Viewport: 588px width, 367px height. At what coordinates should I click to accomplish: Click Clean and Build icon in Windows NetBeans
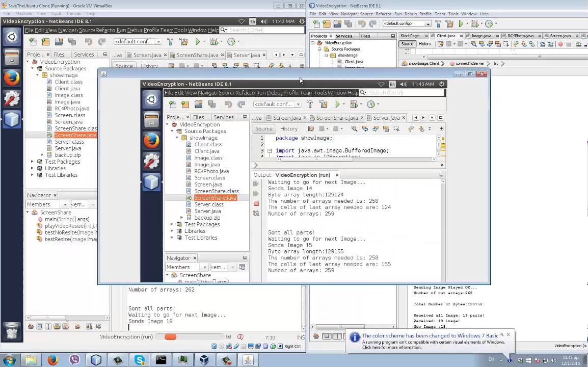point(449,24)
